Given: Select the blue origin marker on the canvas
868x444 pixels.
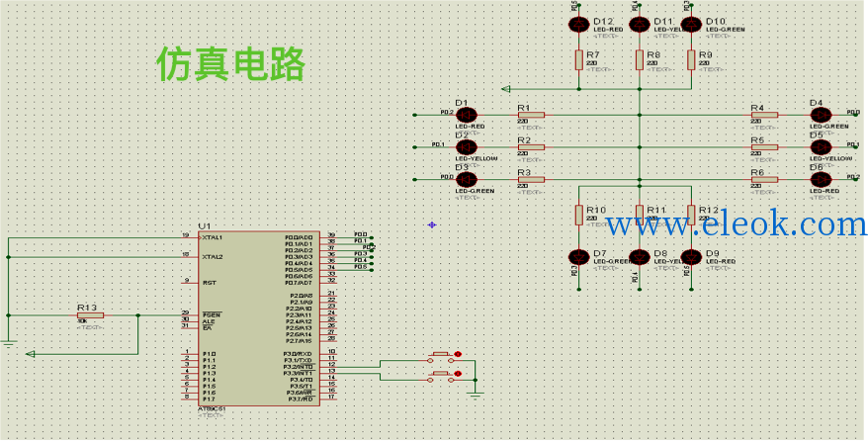Looking at the screenshot, I should 432,224.
